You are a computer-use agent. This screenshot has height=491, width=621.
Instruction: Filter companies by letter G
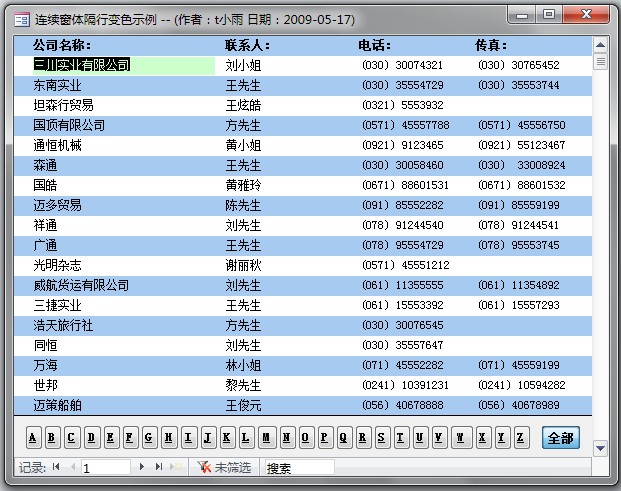click(x=149, y=438)
